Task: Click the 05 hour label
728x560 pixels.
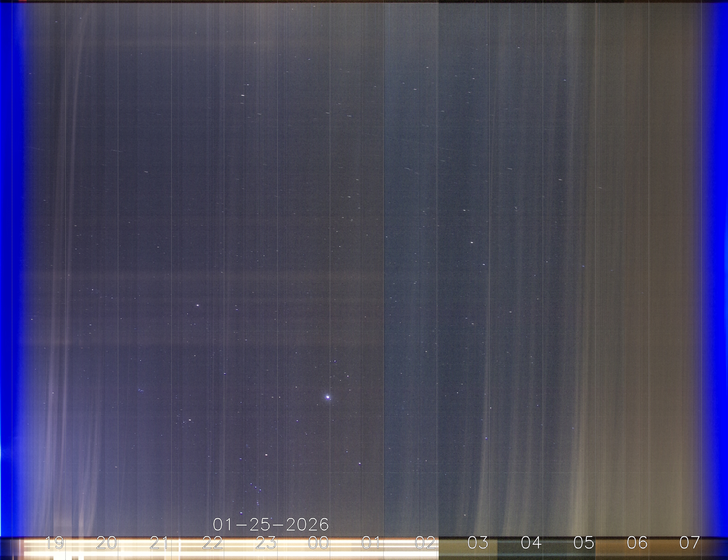Action: tap(584, 543)
